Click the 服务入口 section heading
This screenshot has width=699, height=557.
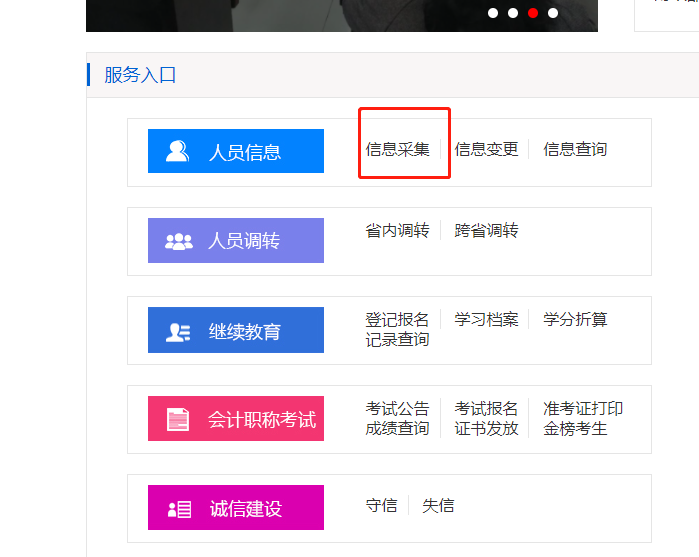[140, 75]
